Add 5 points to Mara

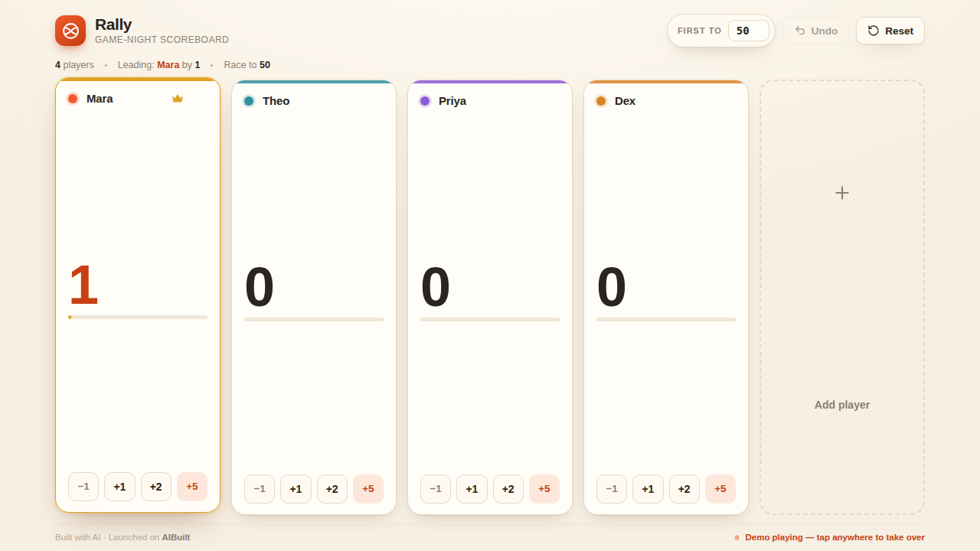pyautogui.click(x=192, y=487)
